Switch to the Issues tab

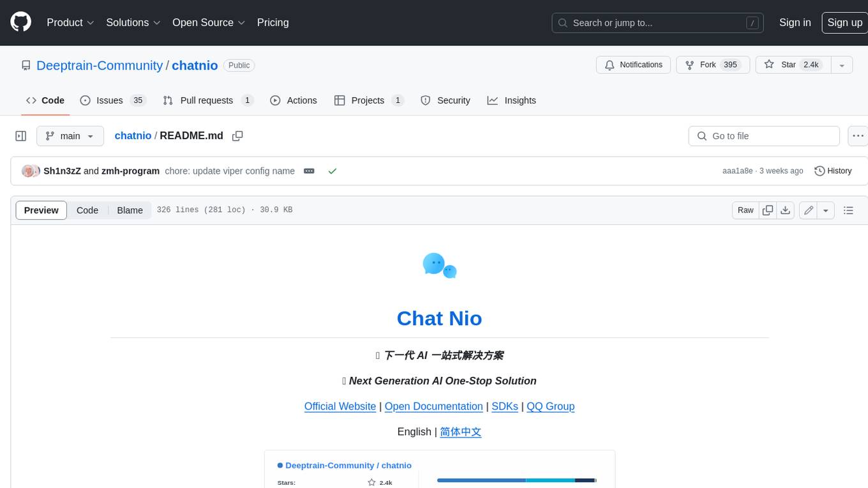pyautogui.click(x=113, y=100)
